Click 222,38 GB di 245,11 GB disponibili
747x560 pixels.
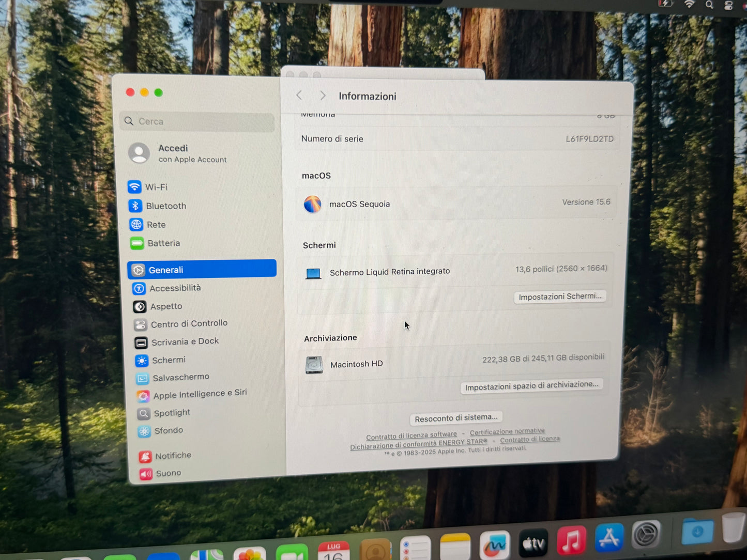point(543,358)
